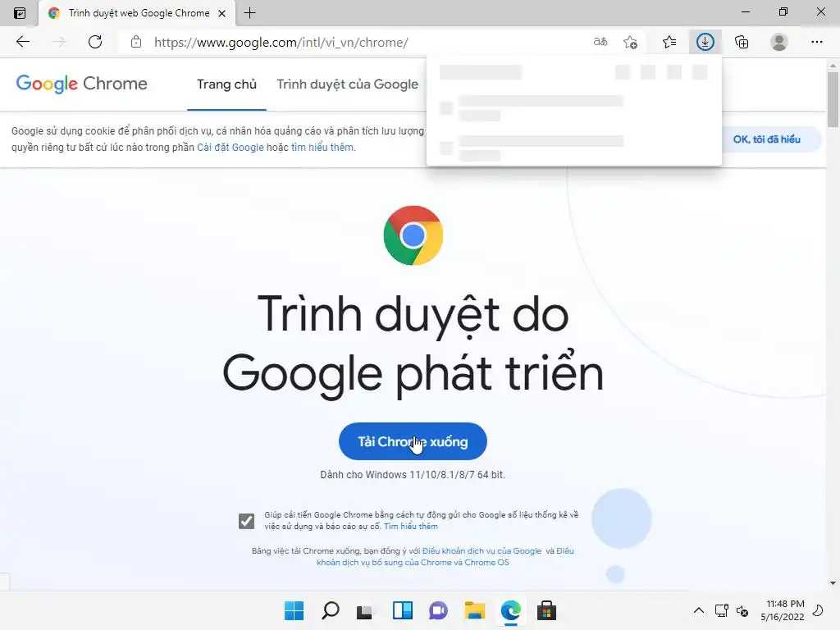Click the Tải Chrome xuống button
The image size is (840, 630).
pyautogui.click(x=413, y=441)
